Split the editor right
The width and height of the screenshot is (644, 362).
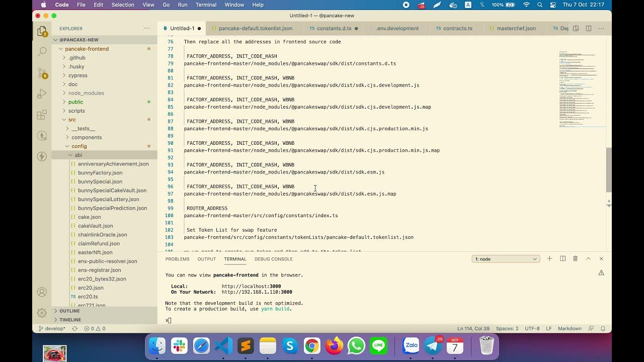tap(589, 28)
